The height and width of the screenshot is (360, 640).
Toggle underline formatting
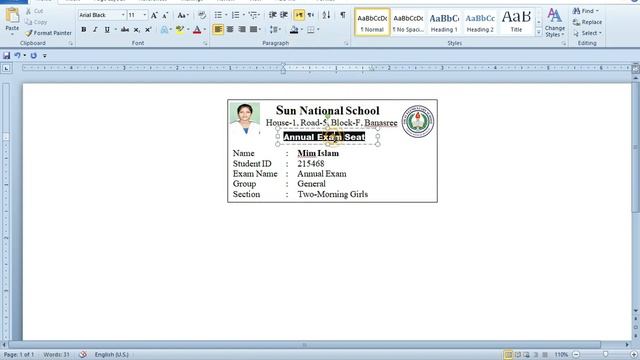pyautogui.click(x=107, y=29)
